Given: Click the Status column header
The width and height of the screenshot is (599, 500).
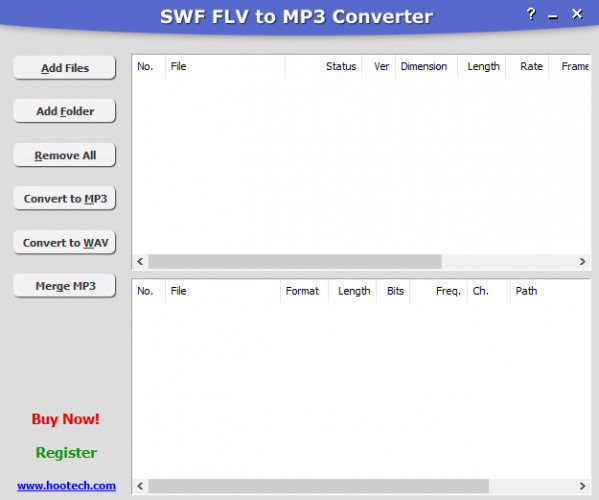Looking at the screenshot, I should point(323,66).
